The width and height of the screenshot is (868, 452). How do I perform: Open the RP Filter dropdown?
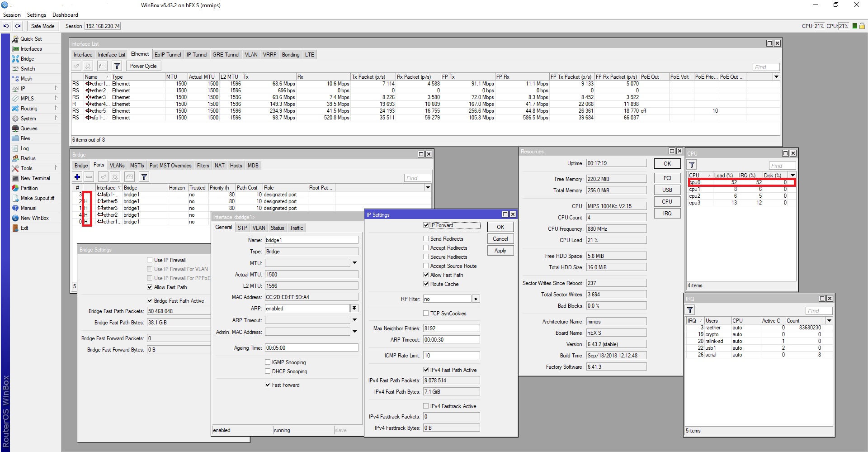coord(476,299)
